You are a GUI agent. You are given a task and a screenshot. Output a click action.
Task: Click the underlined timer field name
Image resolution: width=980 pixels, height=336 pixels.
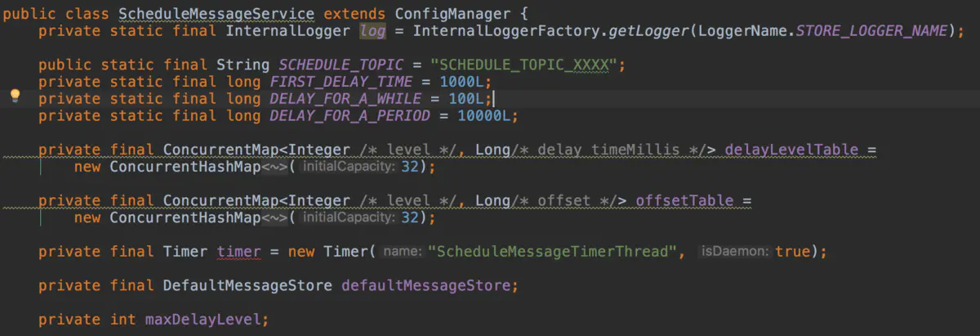tap(238, 252)
